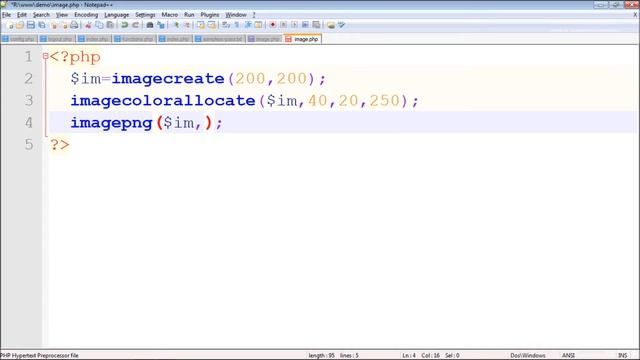The width and height of the screenshot is (640, 360).
Task: Open the Language menu
Action: pyautogui.click(x=117, y=15)
